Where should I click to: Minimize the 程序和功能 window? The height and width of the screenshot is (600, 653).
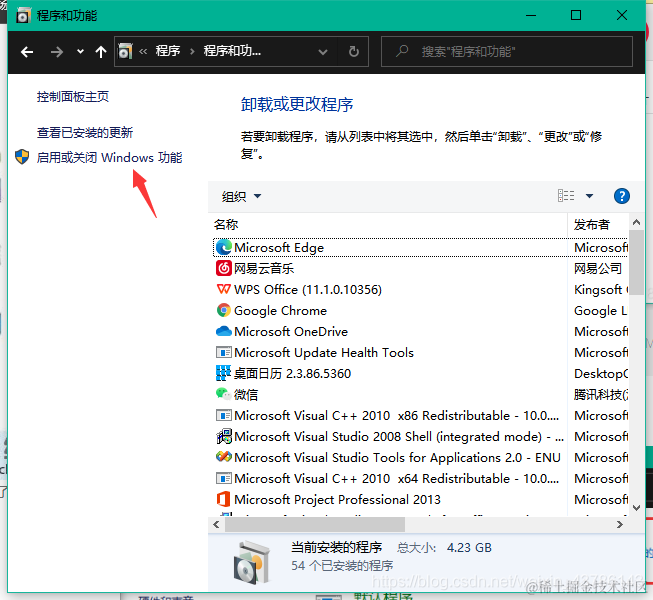click(531, 15)
